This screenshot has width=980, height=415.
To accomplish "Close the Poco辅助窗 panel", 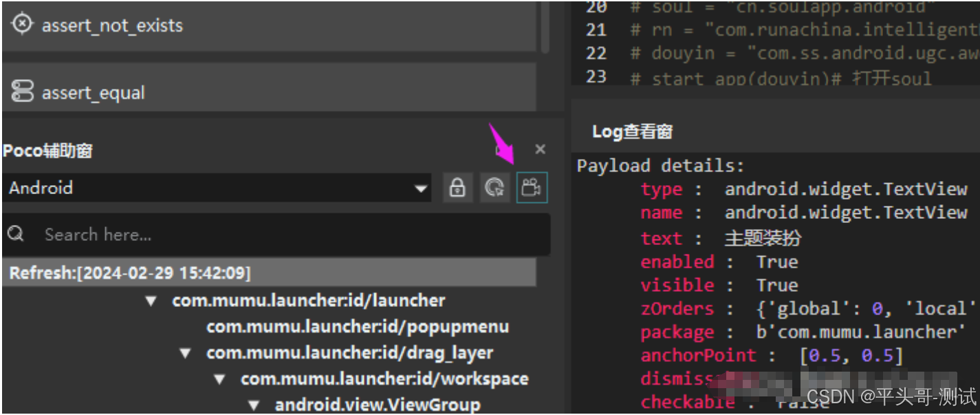I will coord(541,149).
